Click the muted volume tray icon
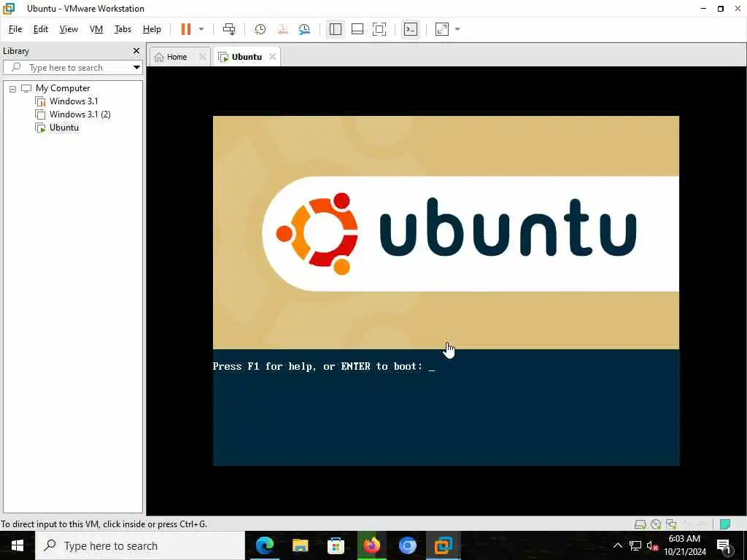 pyautogui.click(x=652, y=545)
